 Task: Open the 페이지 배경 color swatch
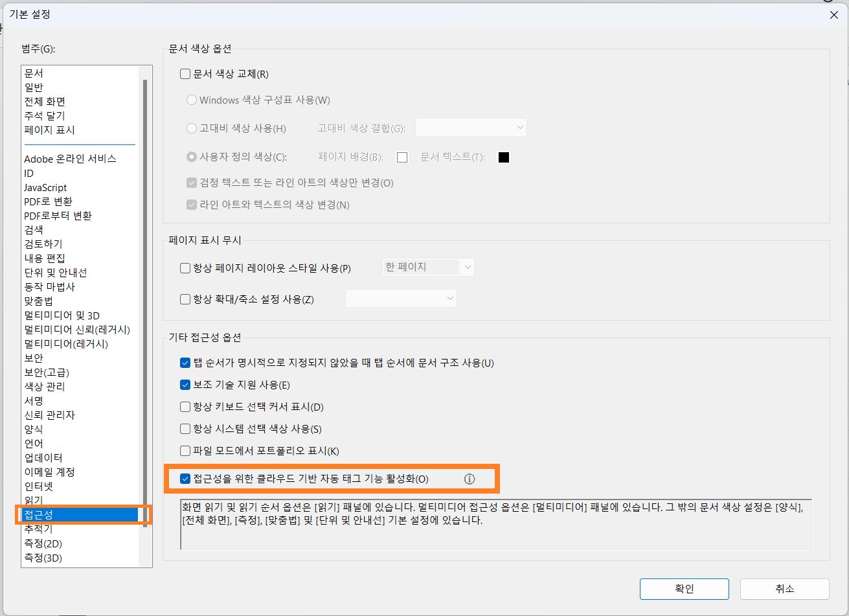(402, 157)
